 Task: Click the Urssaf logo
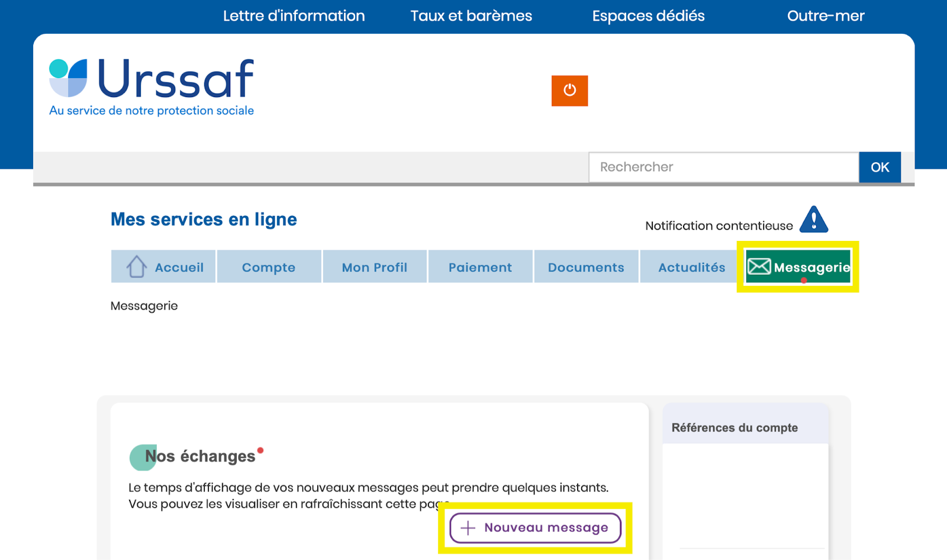click(x=152, y=86)
